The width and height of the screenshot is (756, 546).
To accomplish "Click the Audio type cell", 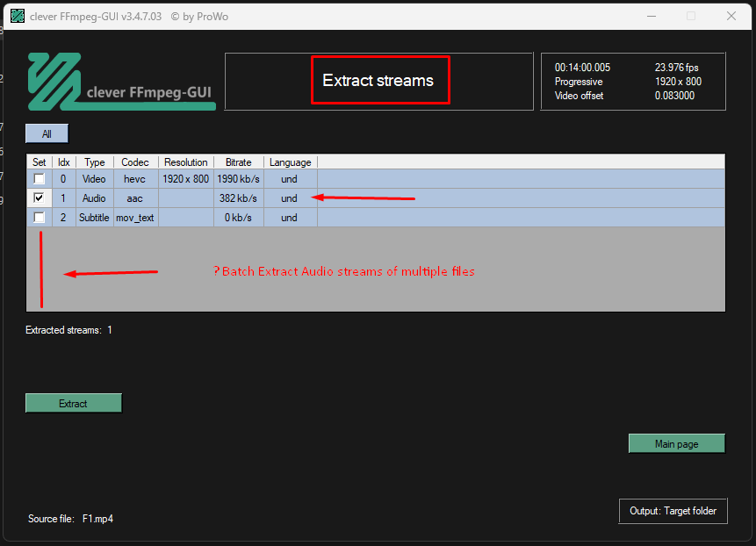I will pos(95,198).
